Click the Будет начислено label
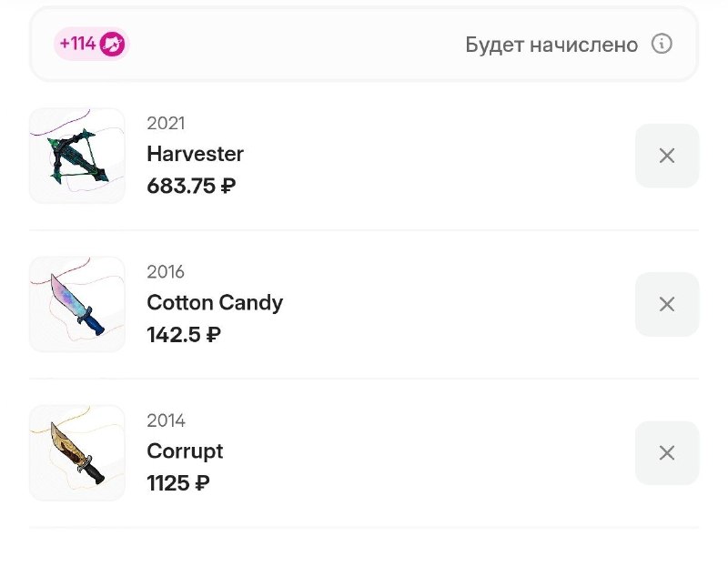728x567 pixels. click(551, 45)
